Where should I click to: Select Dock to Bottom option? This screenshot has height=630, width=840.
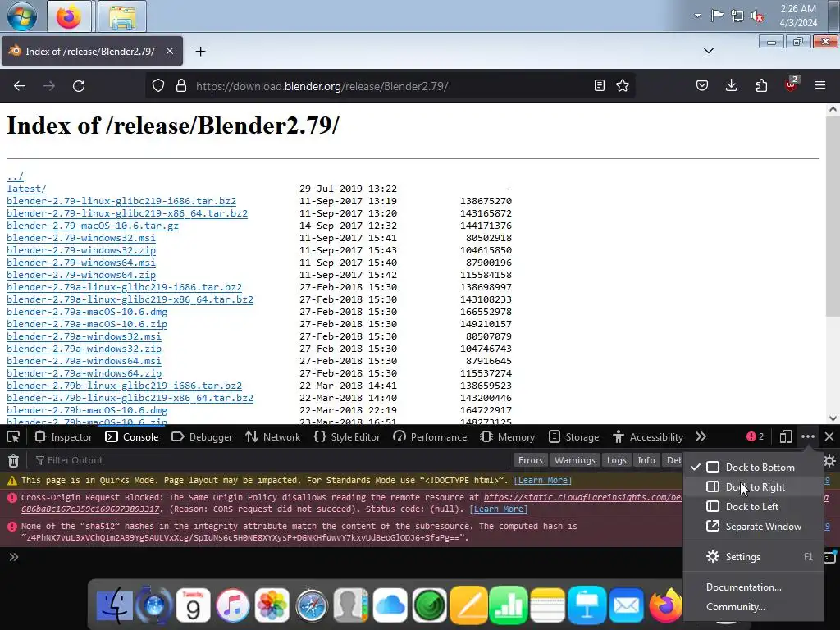tap(753, 467)
